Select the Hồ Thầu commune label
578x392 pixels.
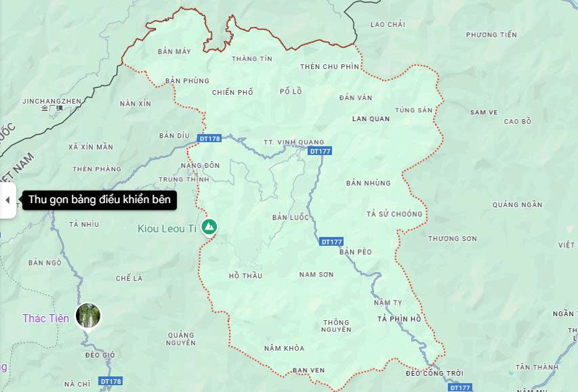click(245, 276)
